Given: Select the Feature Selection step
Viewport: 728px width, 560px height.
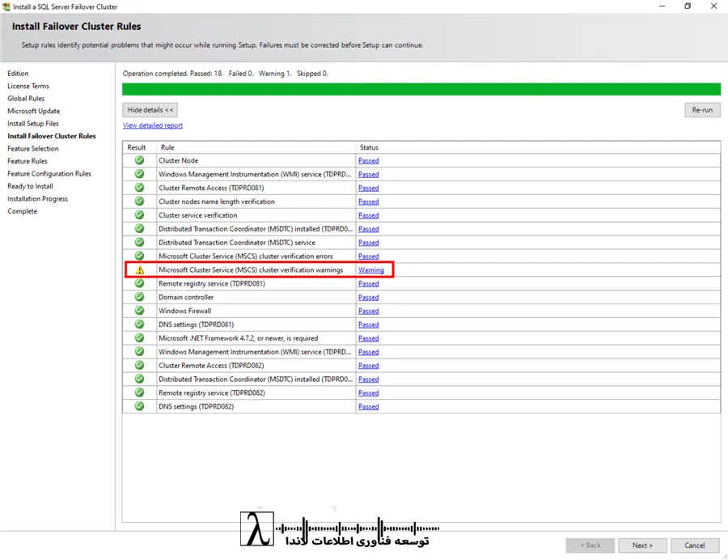Looking at the screenshot, I should pos(33,149).
